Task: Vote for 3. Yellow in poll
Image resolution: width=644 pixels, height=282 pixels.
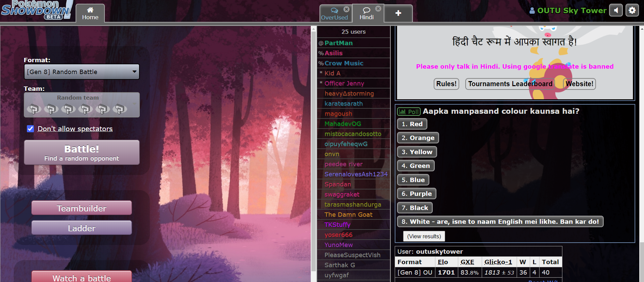Action: pyautogui.click(x=417, y=152)
